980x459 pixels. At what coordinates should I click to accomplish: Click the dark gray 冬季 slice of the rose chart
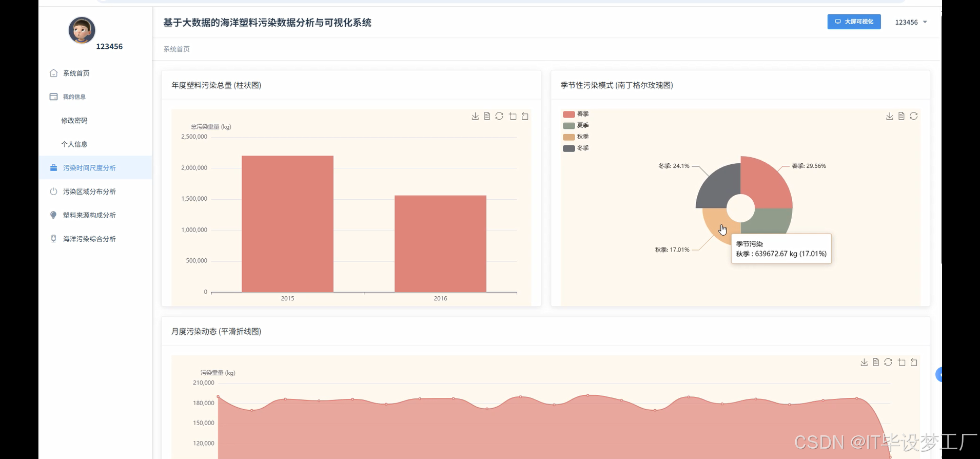point(718,186)
